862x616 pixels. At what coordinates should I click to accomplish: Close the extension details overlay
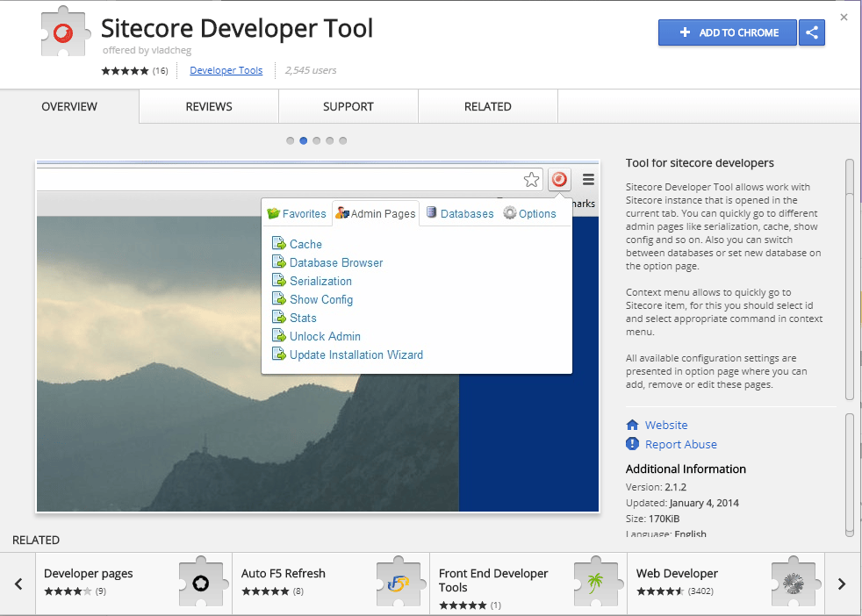click(844, 17)
